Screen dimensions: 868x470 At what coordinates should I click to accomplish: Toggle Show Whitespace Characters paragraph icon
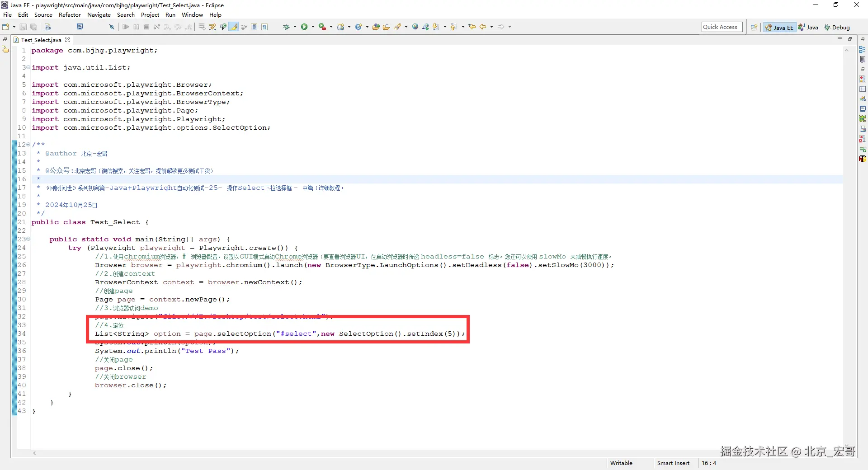pos(264,27)
